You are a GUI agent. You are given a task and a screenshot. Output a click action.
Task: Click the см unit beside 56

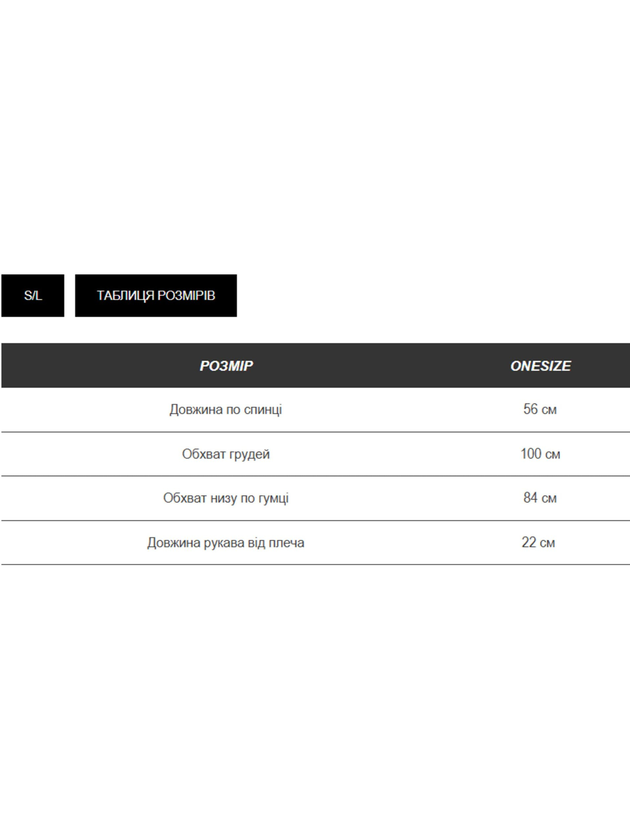[x=549, y=410]
